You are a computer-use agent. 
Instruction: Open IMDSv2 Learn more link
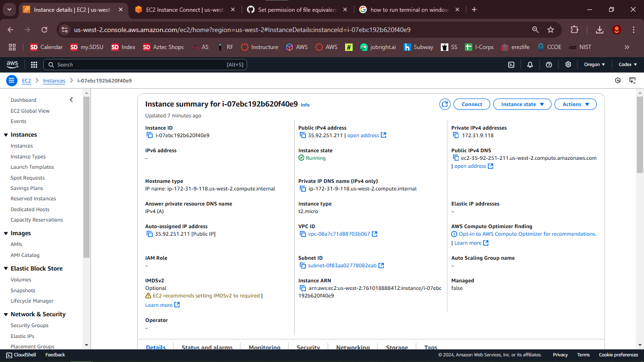click(x=163, y=305)
